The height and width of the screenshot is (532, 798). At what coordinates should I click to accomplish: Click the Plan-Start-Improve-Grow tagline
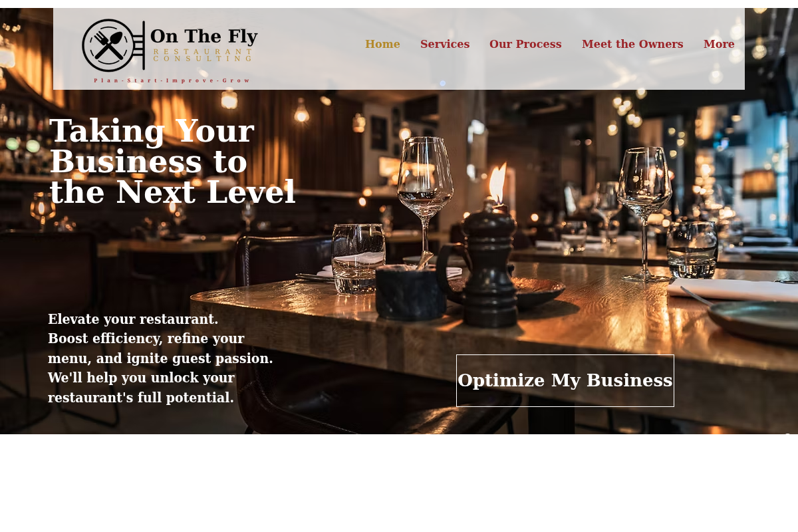(x=172, y=80)
